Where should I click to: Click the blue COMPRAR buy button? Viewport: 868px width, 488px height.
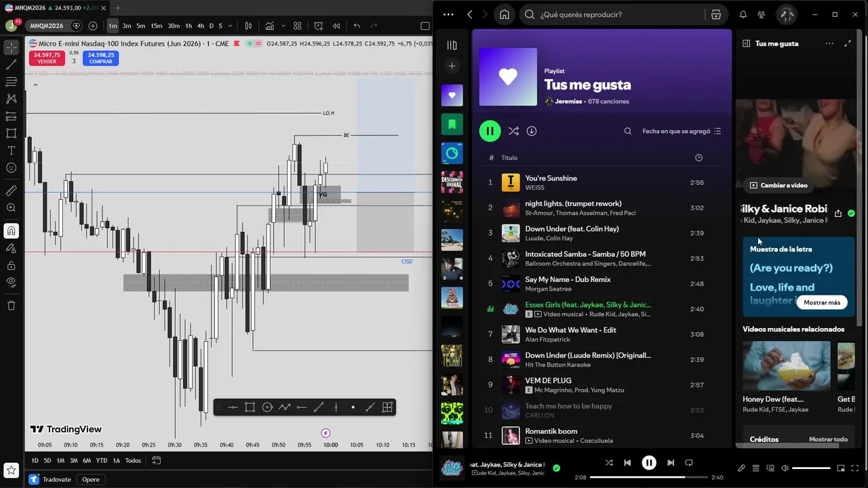tap(100, 58)
